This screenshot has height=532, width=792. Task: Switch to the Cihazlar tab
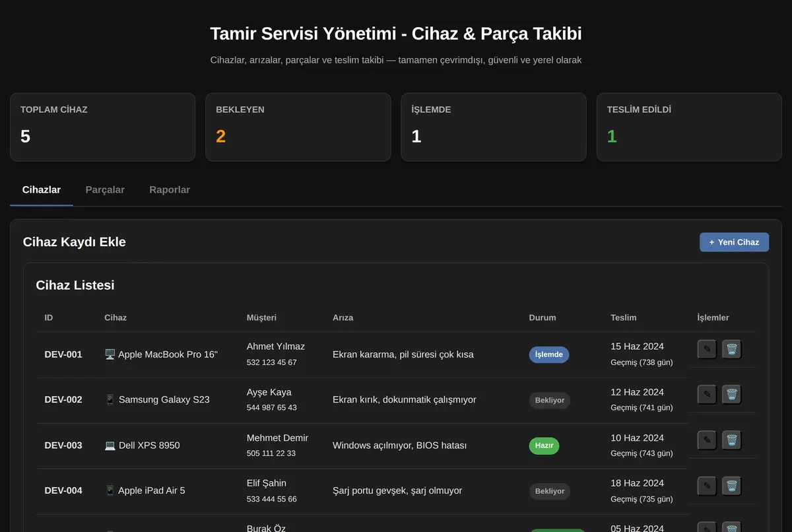pyautogui.click(x=42, y=189)
